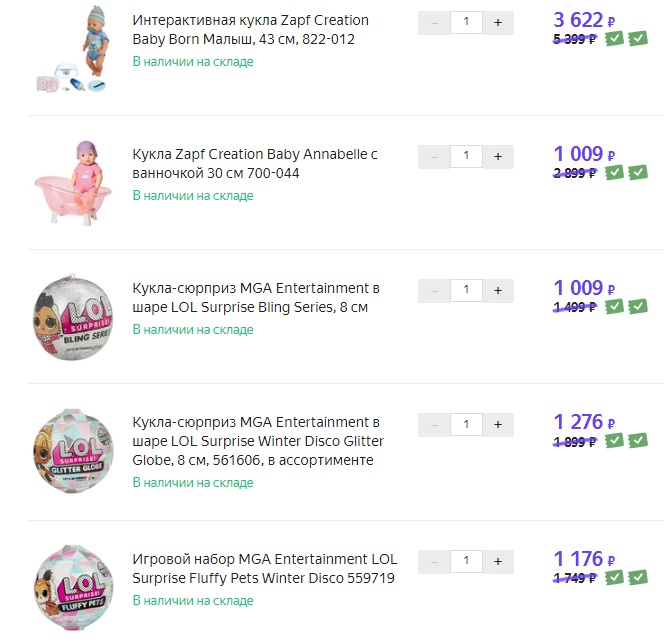Click second green badge beside 2 899 ₽

638,172
